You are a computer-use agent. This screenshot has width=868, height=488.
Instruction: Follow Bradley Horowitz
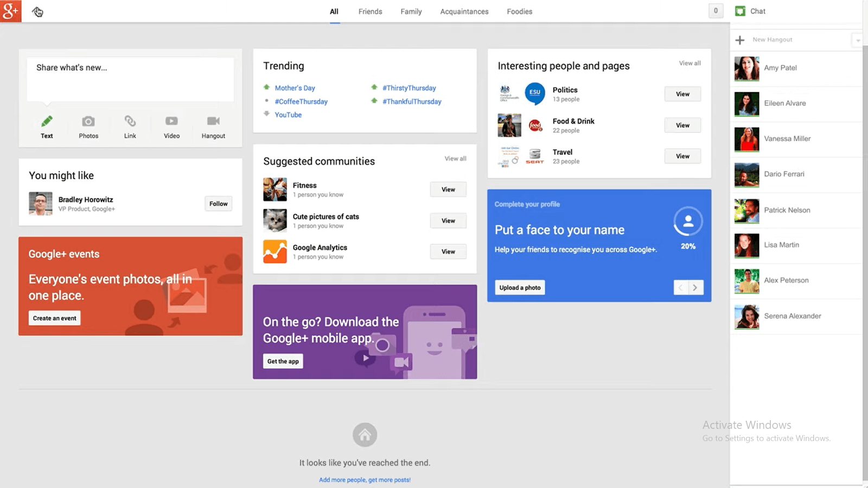coord(219,204)
